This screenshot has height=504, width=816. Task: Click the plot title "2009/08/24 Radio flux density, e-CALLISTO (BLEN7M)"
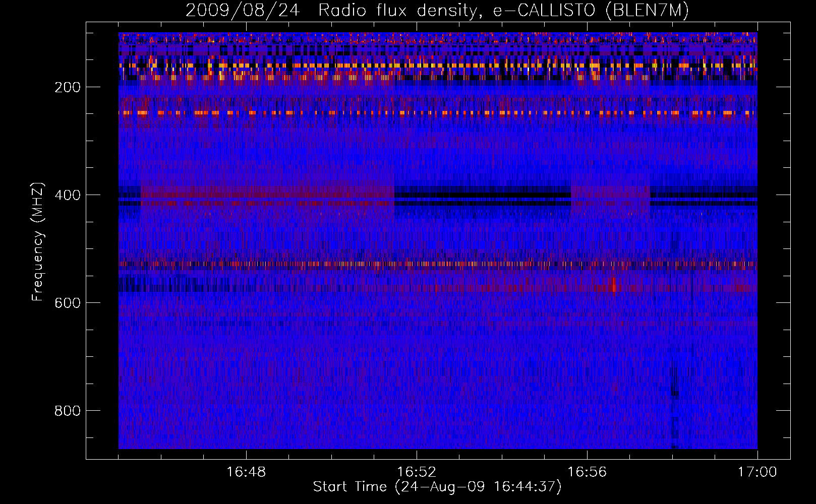[x=437, y=11]
